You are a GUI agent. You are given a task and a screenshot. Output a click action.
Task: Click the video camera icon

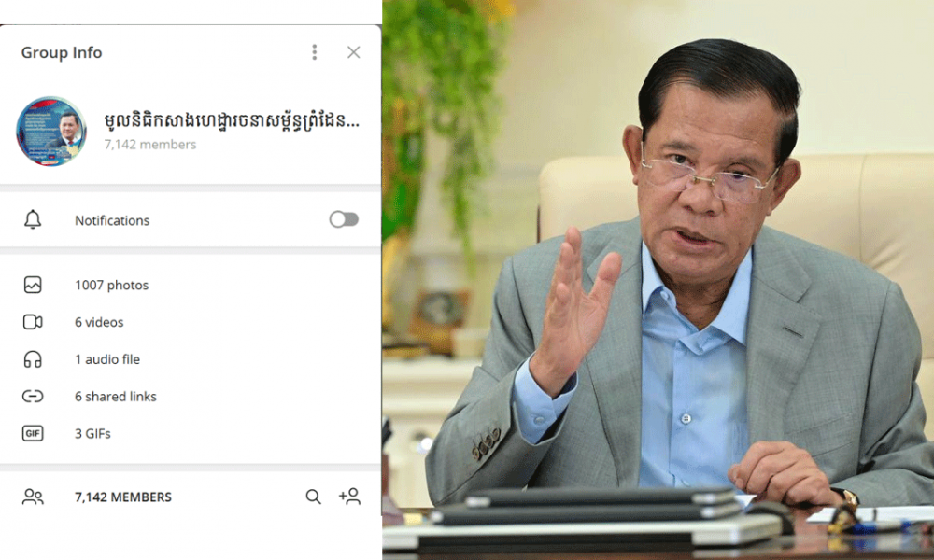click(33, 322)
